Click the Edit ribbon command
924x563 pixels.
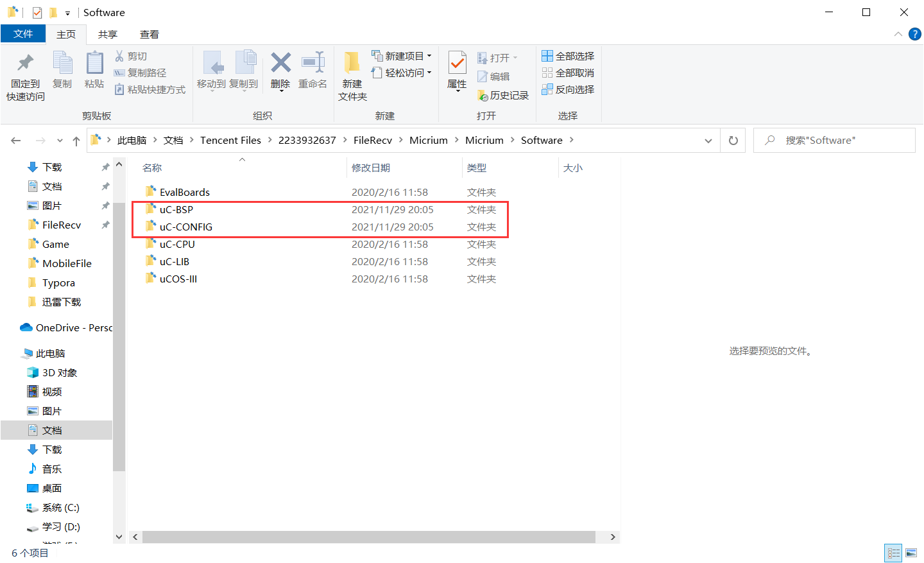pyautogui.click(x=493, y=76)
